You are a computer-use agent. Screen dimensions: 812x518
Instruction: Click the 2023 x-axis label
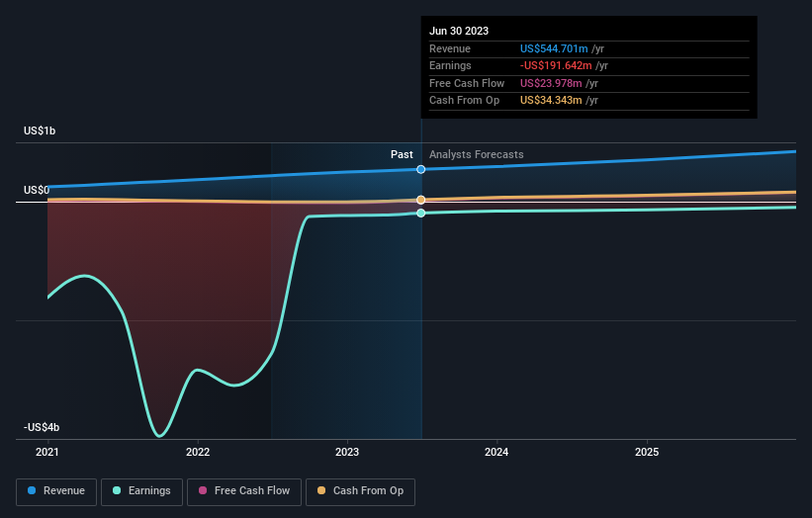click(x=347, y=453)
